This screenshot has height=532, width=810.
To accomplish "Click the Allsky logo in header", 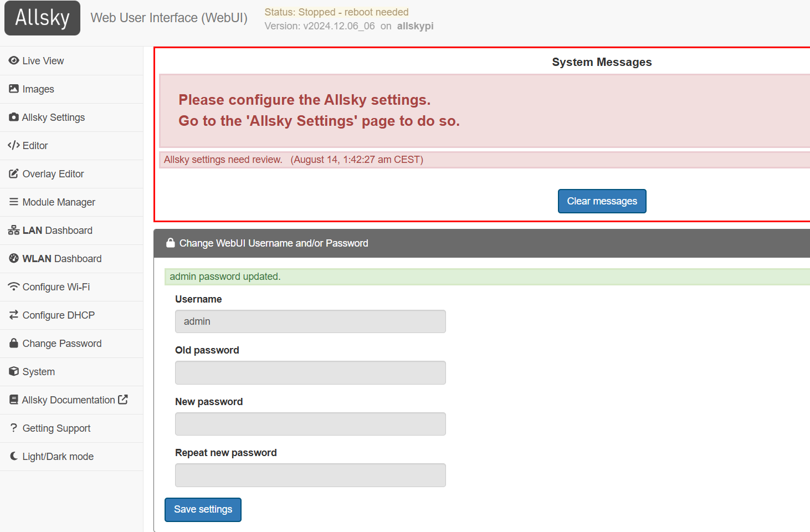I will pos(42,18).
